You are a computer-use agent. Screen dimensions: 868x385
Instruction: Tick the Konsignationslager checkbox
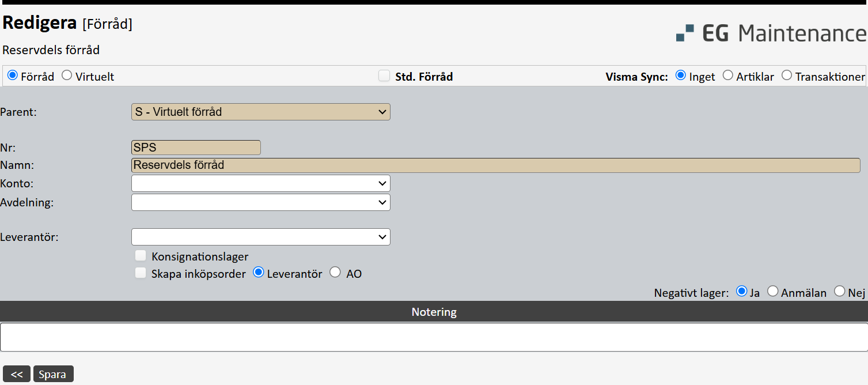[141, 256]
